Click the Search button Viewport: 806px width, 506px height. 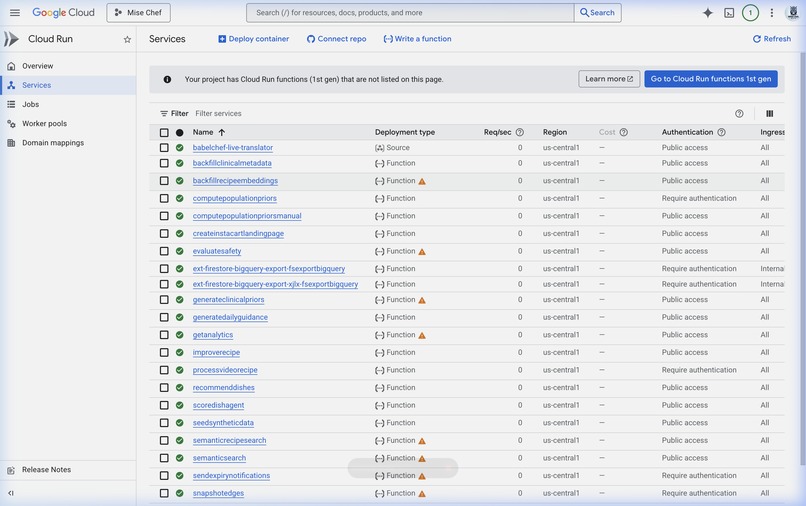point(597,13)
